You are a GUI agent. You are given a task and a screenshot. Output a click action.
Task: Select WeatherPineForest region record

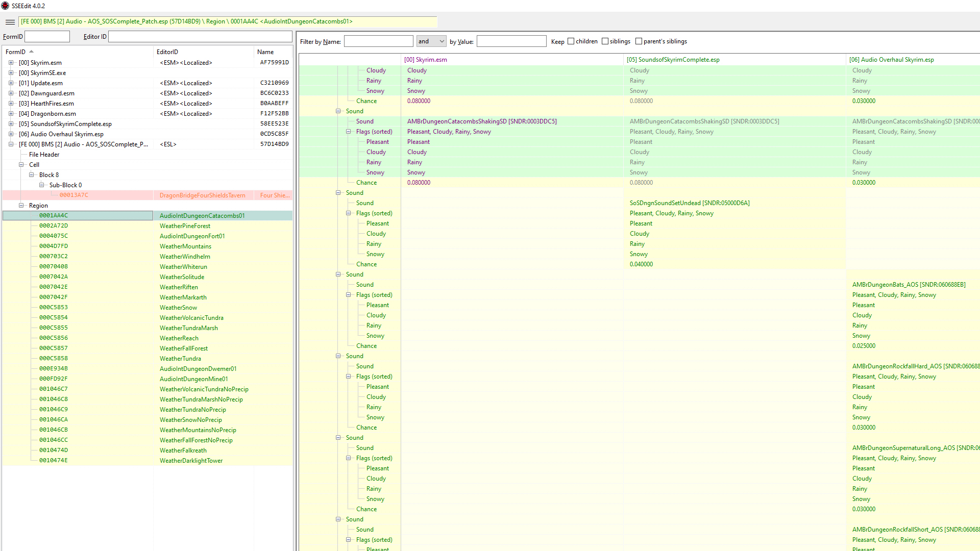pos(185,226)
